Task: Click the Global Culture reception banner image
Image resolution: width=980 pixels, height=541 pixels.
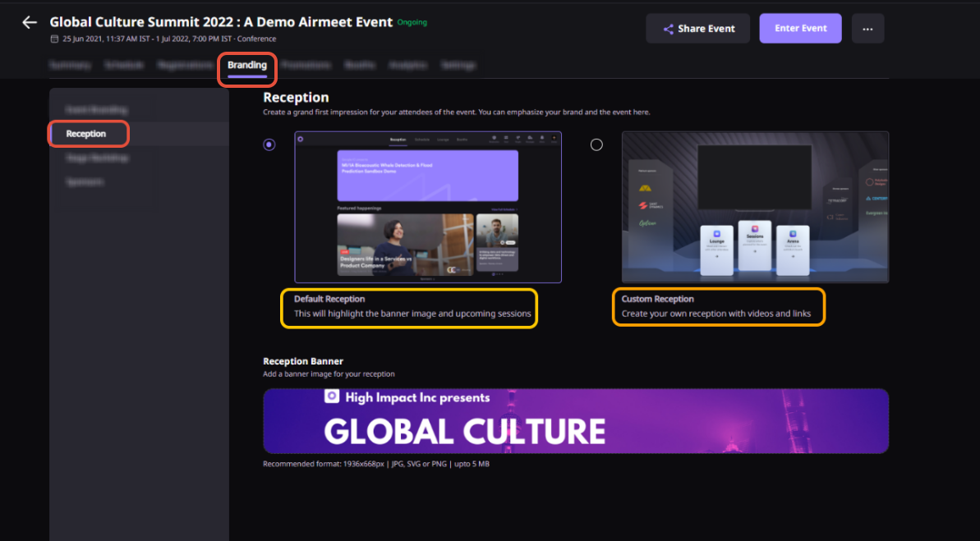Action: click(x=576, y=421)
